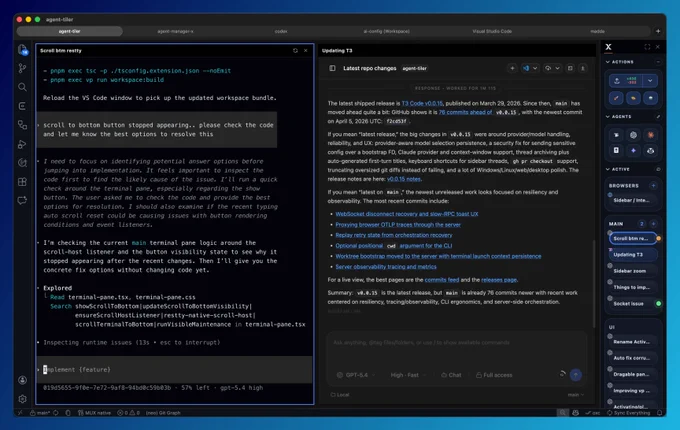Open the 76 commits ahead link
Viewport: 680px width, 430px height.
click(x=465, y=112)
